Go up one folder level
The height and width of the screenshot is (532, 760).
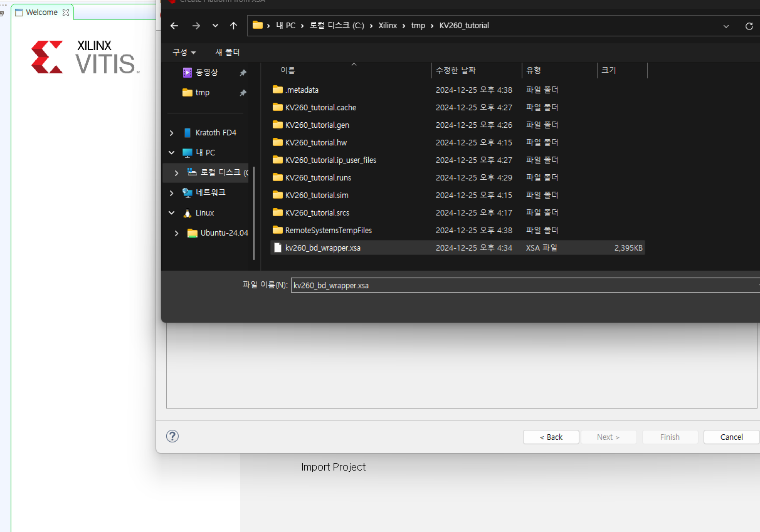233,26
